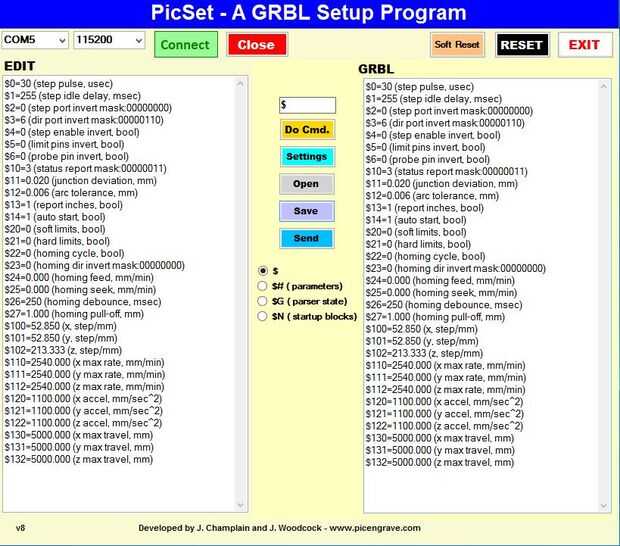Click "$131=5000.000 (y max travel, mm)" in GRBL panel
The width and height of the screenshot is (620, 546).
(440, 450)
